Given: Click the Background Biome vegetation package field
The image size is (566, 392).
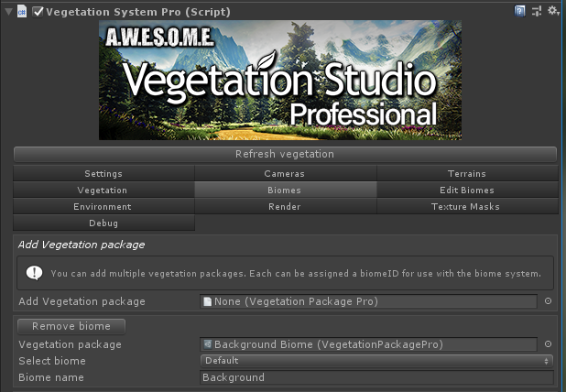Looking at the screenshot, I should click(368, 344).
